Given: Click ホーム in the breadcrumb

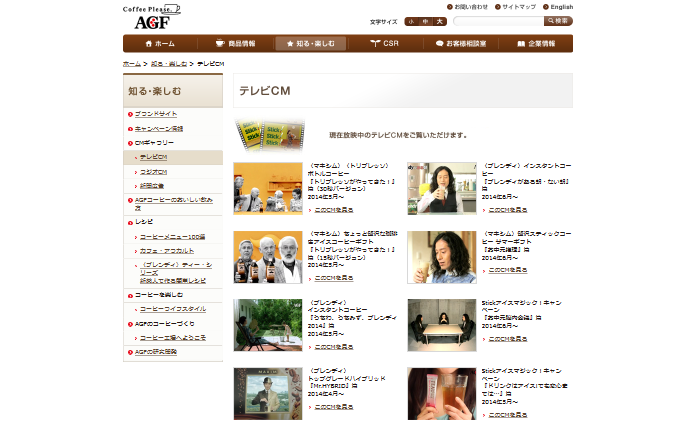Looking at the screenshot, I should [x=132, y=64].
